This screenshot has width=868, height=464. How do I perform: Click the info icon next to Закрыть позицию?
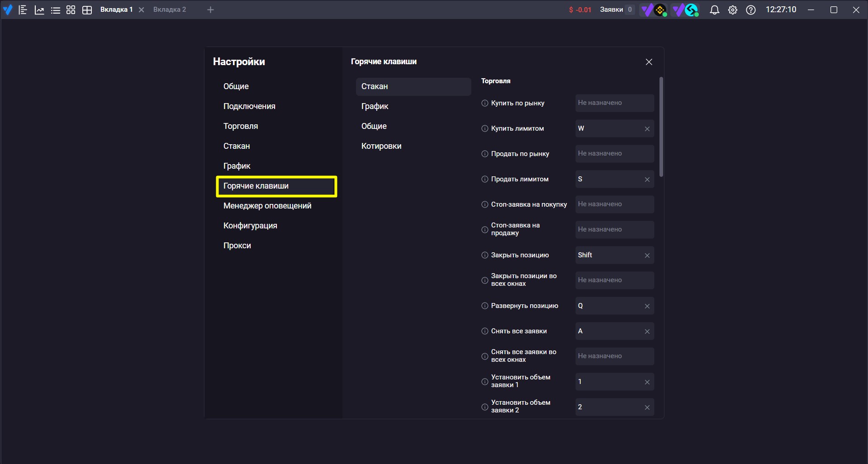484,255
